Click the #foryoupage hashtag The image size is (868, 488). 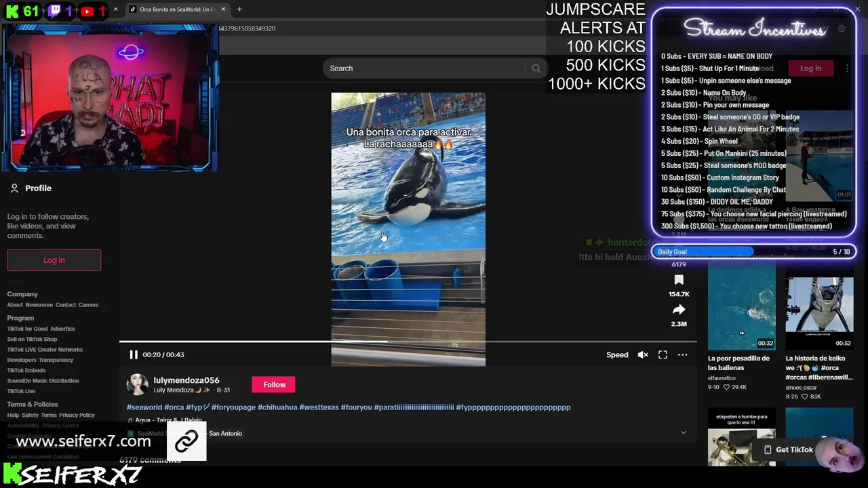click(x=233, y=407)
